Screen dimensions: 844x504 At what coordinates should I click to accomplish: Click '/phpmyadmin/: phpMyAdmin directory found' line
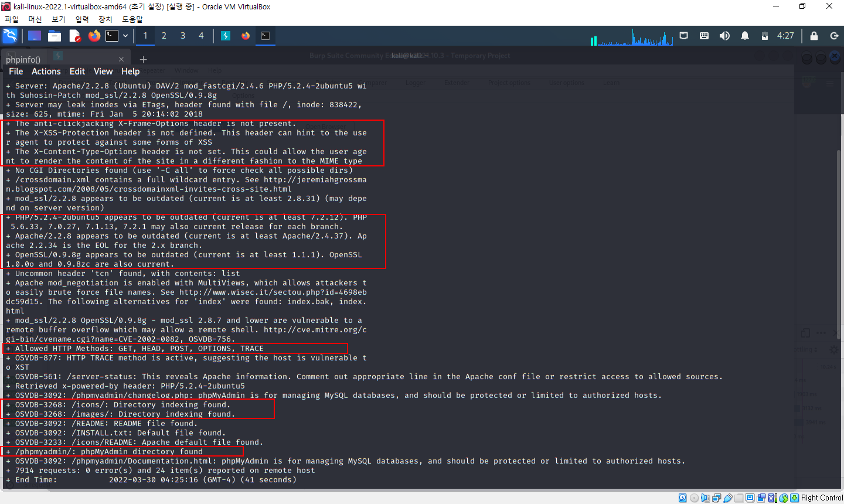pyautogui.click(x=104, y=452)
